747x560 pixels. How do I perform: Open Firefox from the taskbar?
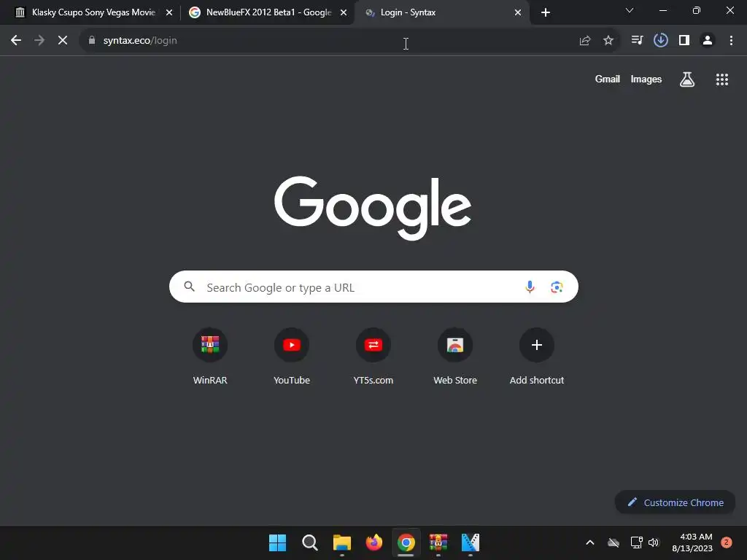click(x=374, y=542)
